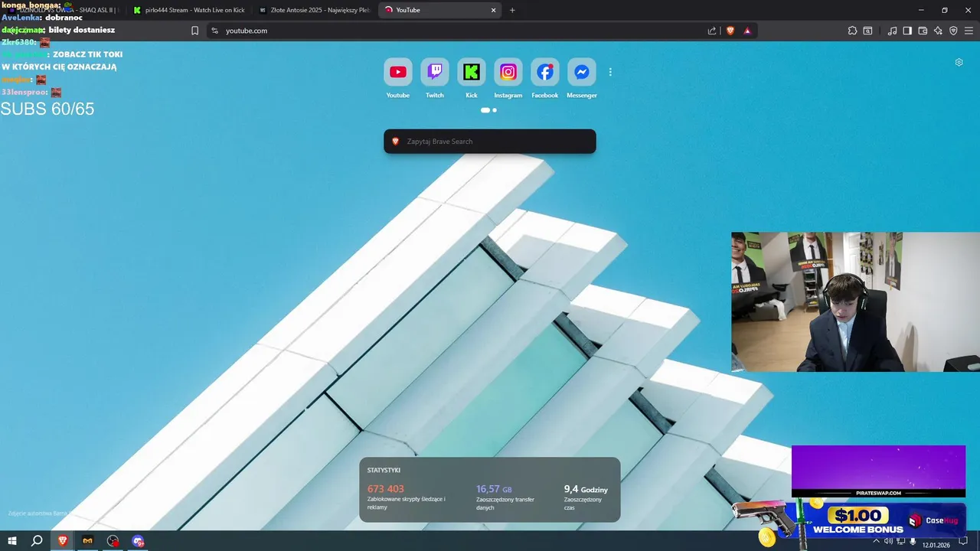Click the microphone tray icon
The width and height of the screenshot is (980, 551).
913,541
